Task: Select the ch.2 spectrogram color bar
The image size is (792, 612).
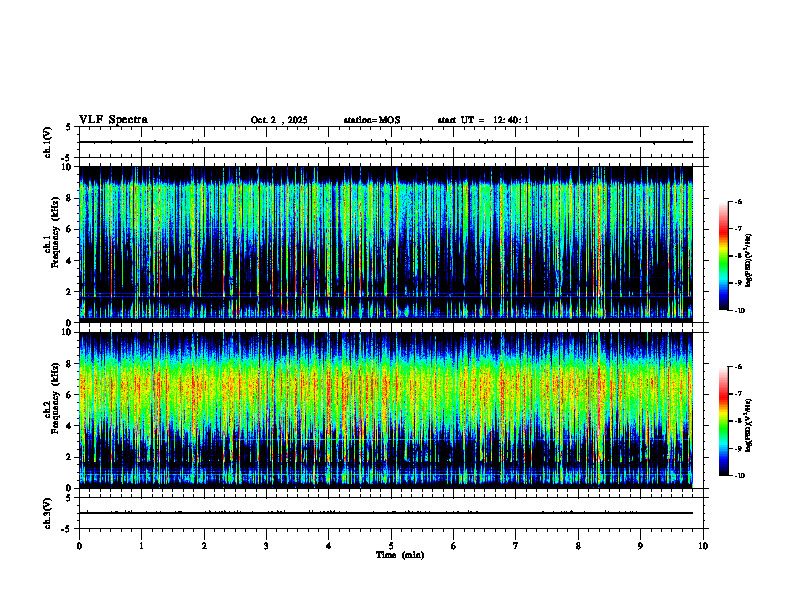Action: click(x=723, y=421)
